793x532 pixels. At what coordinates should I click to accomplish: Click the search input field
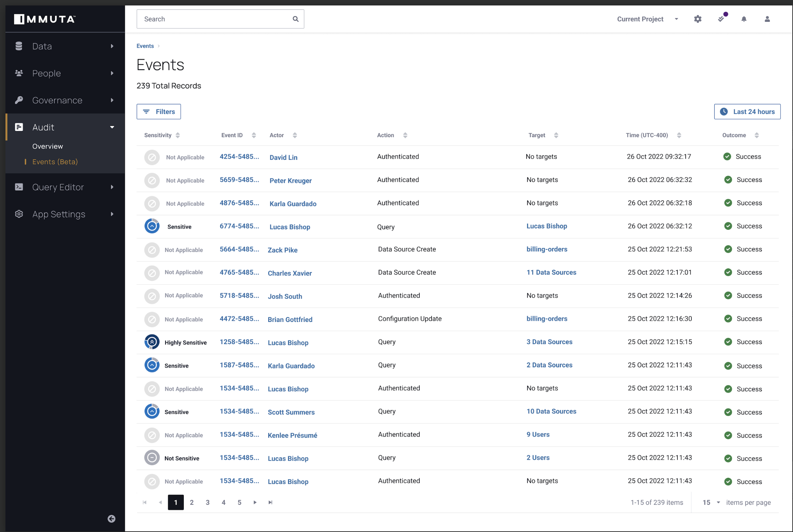coord(220,19)
